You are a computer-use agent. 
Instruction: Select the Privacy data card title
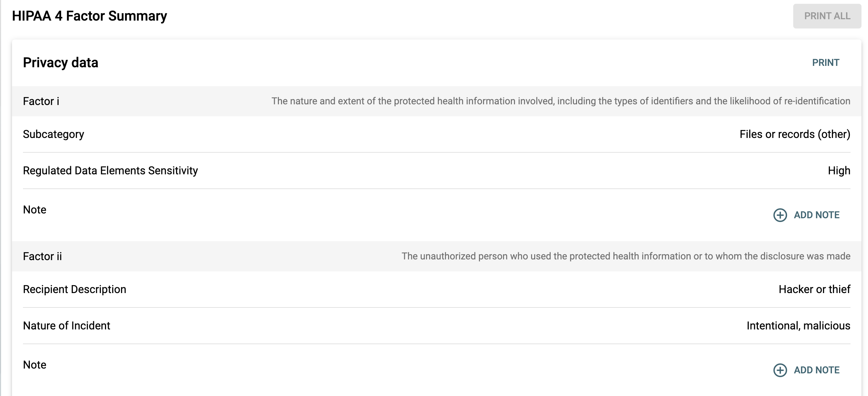[x=61, y=63]
